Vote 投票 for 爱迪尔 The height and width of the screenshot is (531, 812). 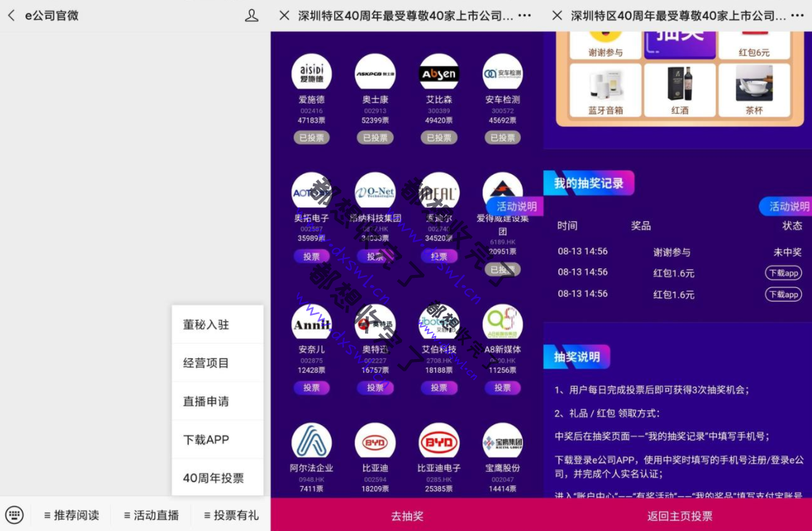click(438, 256)
